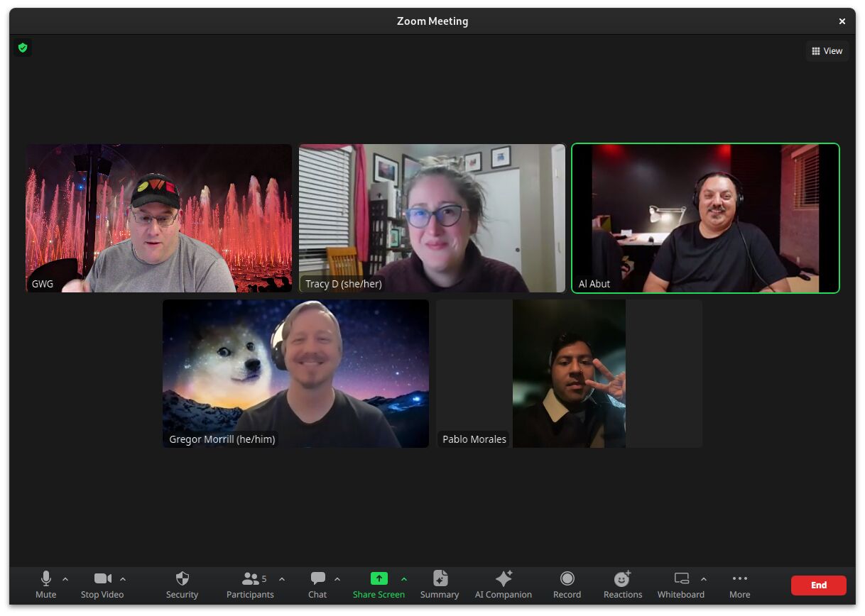This screenshot has height=616, width=865.
Task: Start recording with the Record button
Action: [567, 585]
